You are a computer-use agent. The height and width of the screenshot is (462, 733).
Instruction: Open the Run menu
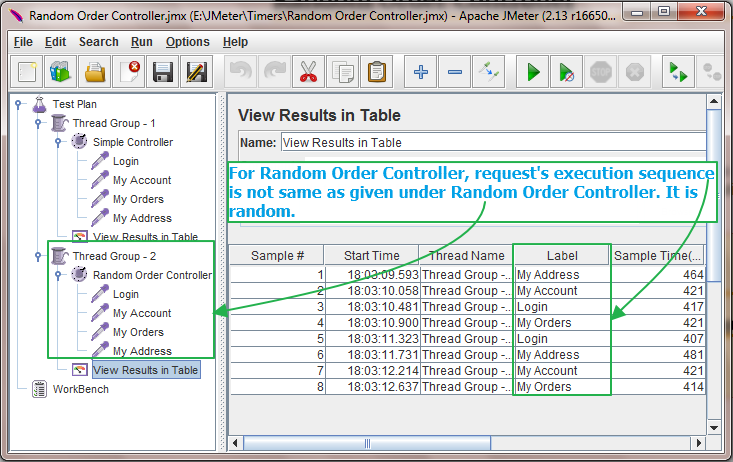tap(142, 42)
